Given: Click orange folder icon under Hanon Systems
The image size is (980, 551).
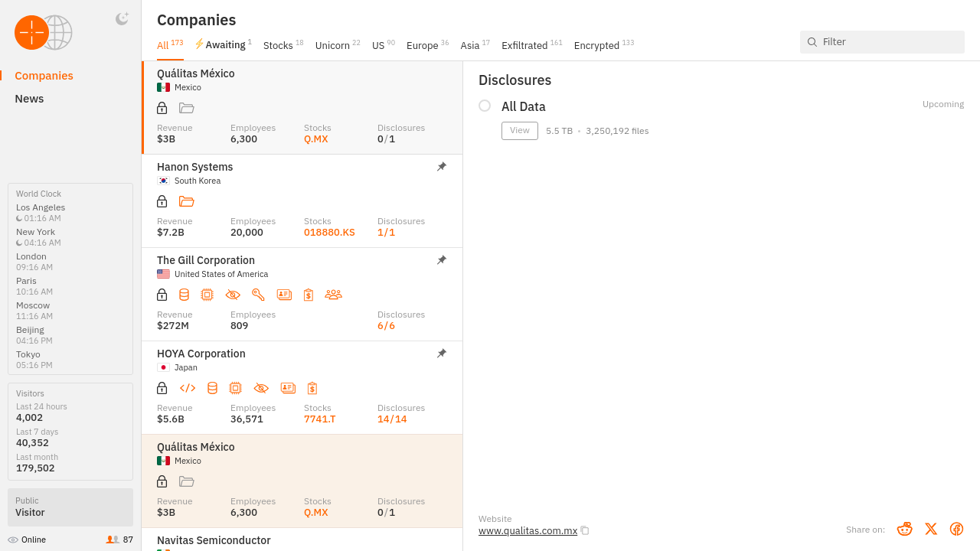Looking at the screenshot, I should pyautogui.click(x=186, y=201).
